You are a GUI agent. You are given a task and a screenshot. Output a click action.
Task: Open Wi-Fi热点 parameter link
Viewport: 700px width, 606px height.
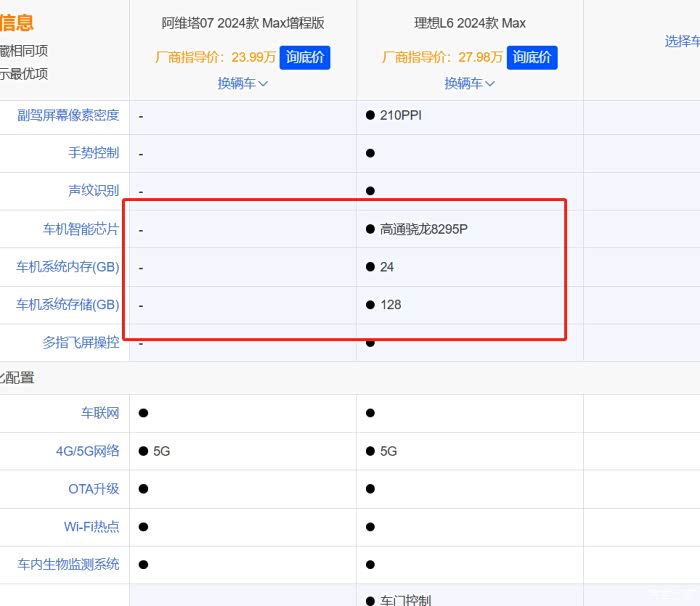92,527
